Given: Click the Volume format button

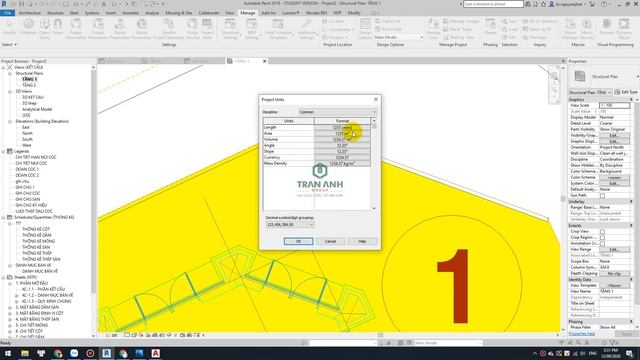Looking at the screenshot, I should pos(342,139).
